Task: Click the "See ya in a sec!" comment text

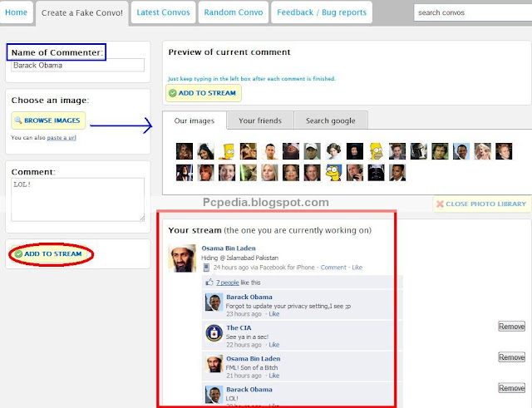Action: (248, 337)
